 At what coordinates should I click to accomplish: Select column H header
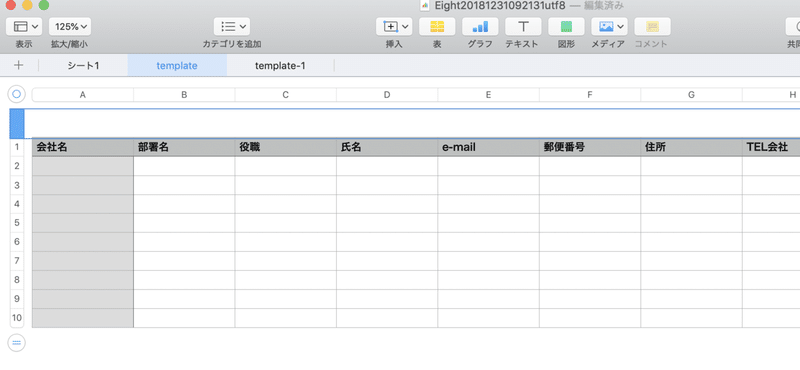[771, 94]
